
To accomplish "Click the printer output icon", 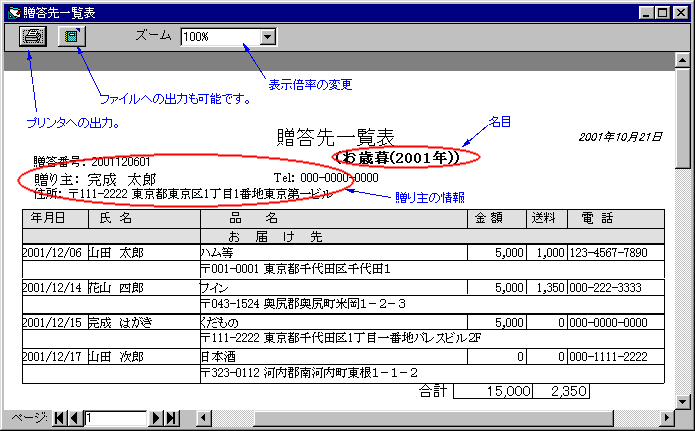I will [33, 36].
